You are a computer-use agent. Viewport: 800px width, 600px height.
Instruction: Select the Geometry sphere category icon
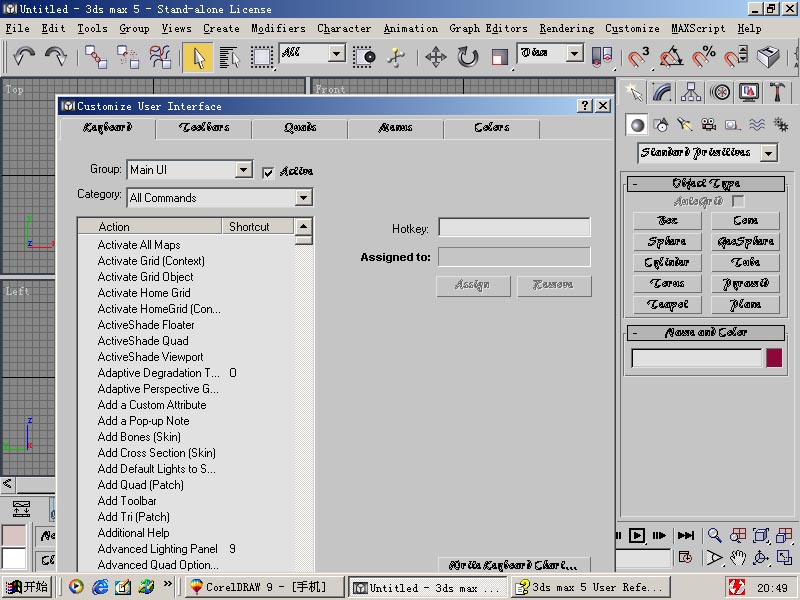637,125
